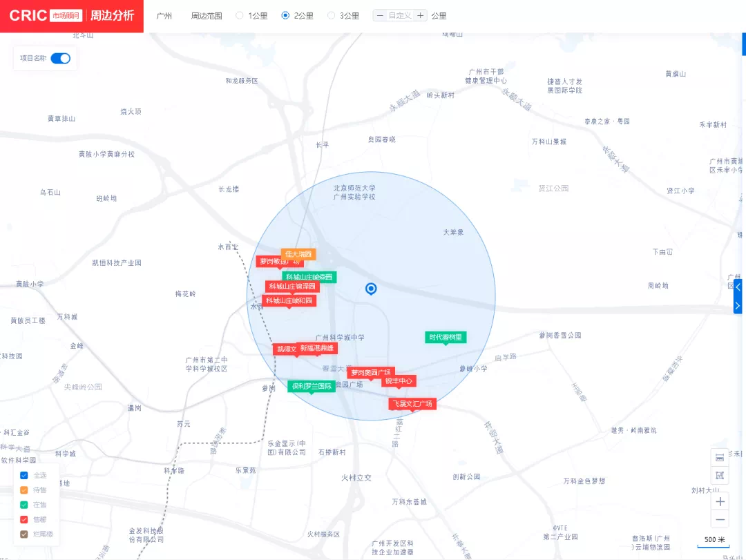Click the CRIC logo in header

(x=28, y=16)
